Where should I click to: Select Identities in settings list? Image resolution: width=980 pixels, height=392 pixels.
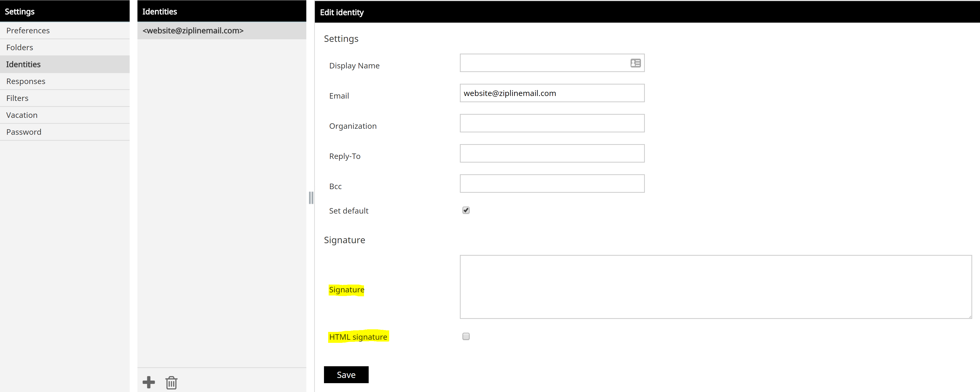point(65,65)
